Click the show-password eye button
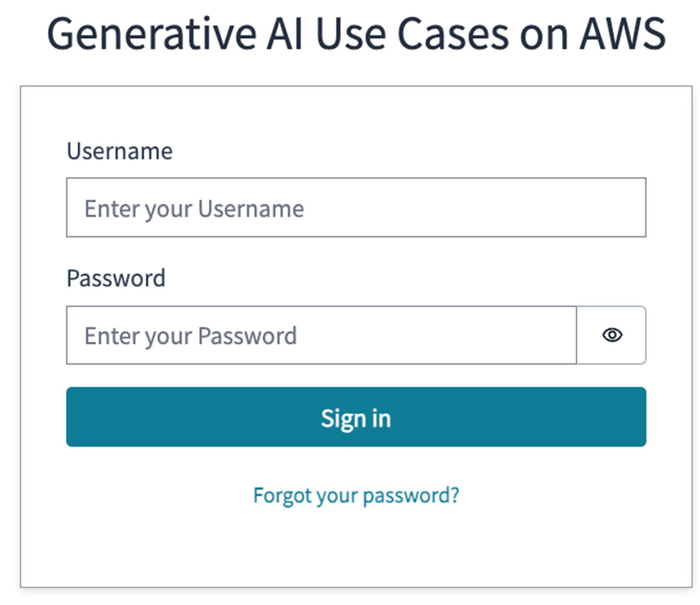 click(x=612, y=335)
